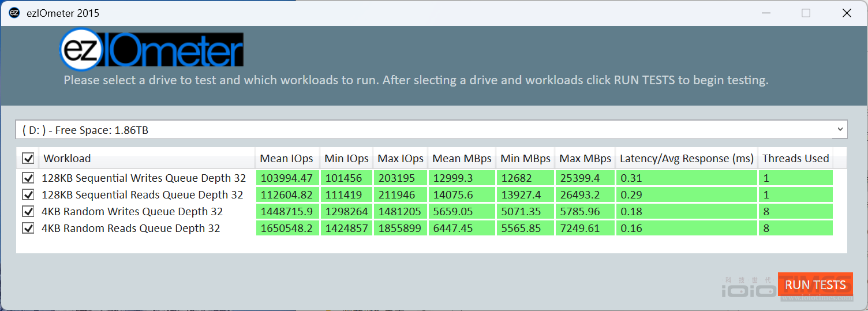Click Latency/Avg Response (ms) column header

686,159
